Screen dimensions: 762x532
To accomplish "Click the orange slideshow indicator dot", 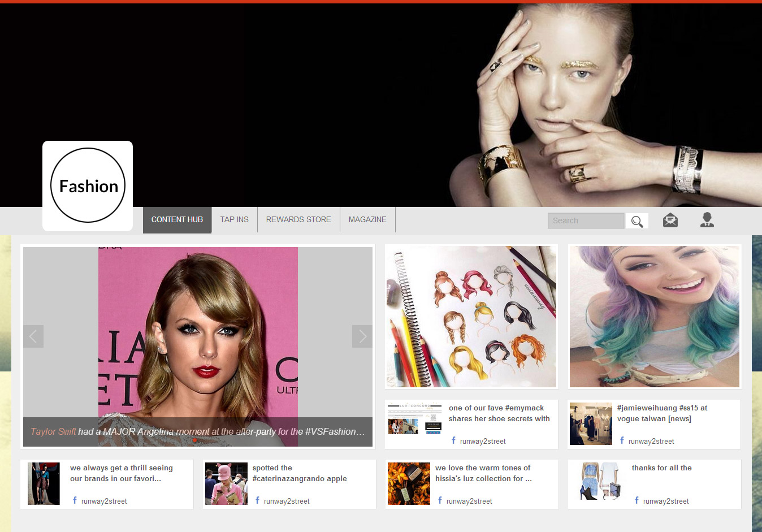I will (x=194, y=440).
